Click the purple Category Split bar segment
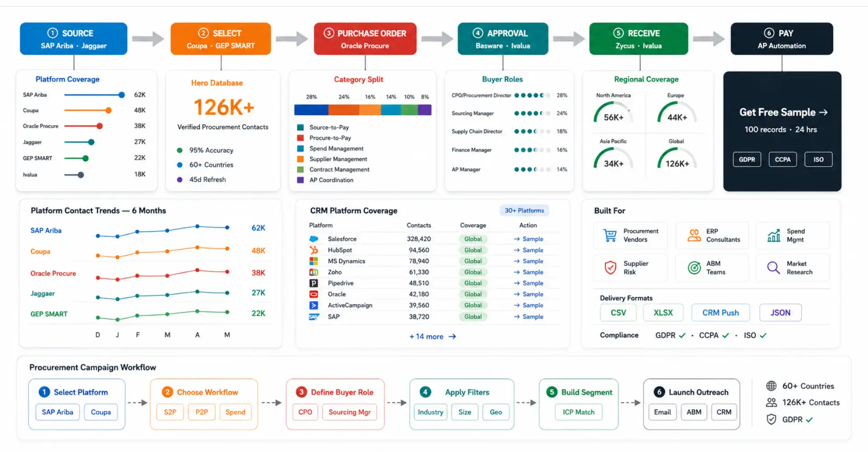Screen dimensions: 868x452 (x=425, y=110)
